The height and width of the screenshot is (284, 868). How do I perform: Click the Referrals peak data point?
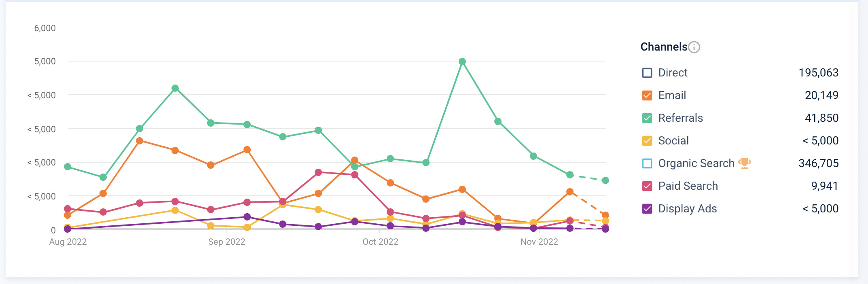[x=462, y=61]
